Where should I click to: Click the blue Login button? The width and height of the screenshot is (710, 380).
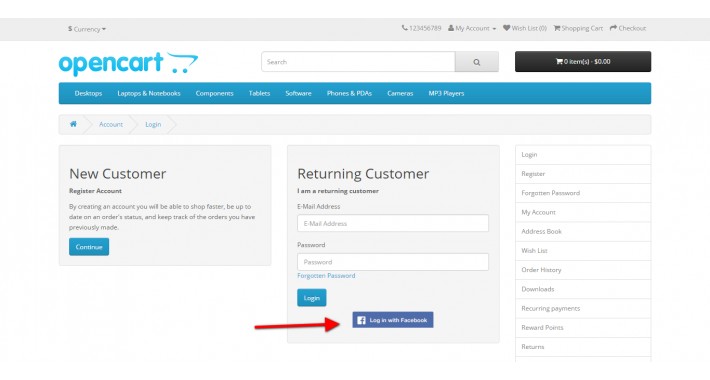(312, 298)
